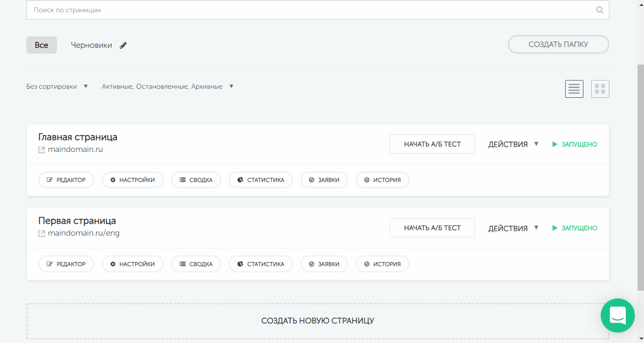This screenshot has height=343, width=644.
Task: Open Настройки for Первая страница
Action: coord(132,264)
